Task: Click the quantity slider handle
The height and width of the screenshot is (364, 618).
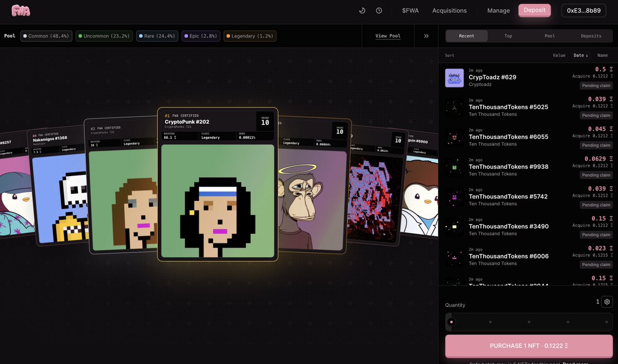Action: pyautogui.click(x=452, y=322)
